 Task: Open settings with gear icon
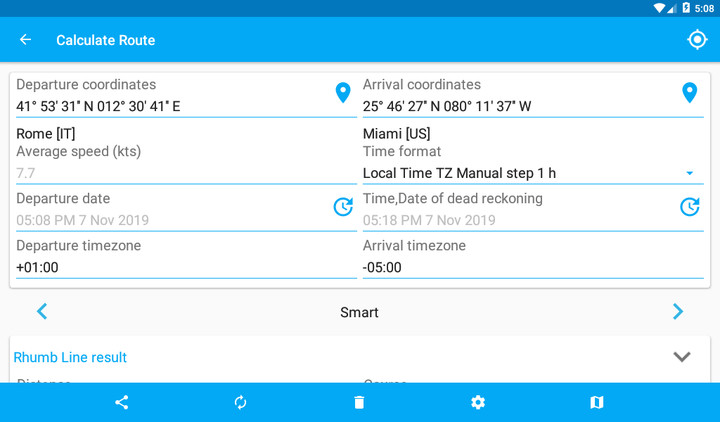478,402
